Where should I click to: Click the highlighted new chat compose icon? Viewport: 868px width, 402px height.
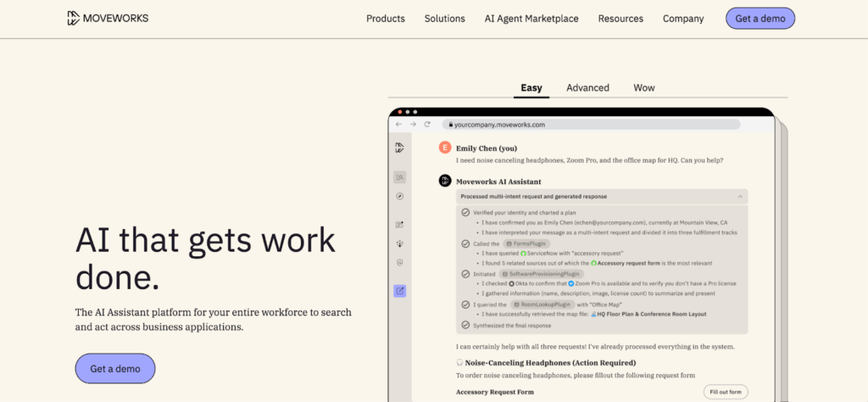click(x=400, y=290)
